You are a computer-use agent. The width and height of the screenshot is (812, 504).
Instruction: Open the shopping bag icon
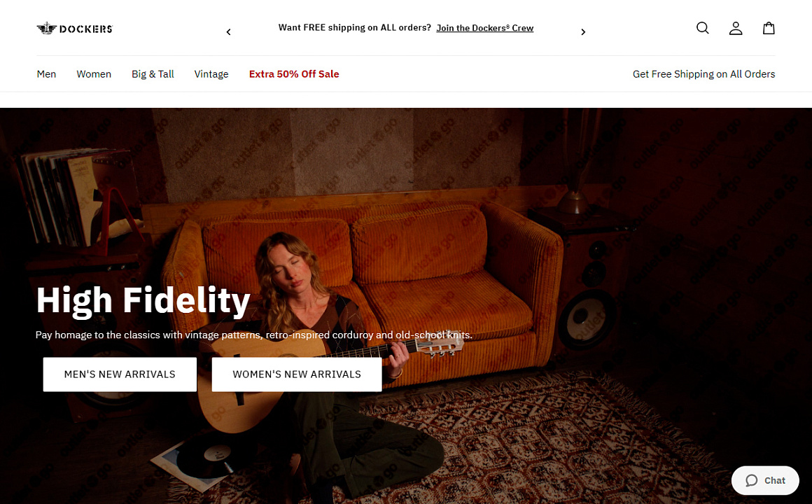coord(769,28)
